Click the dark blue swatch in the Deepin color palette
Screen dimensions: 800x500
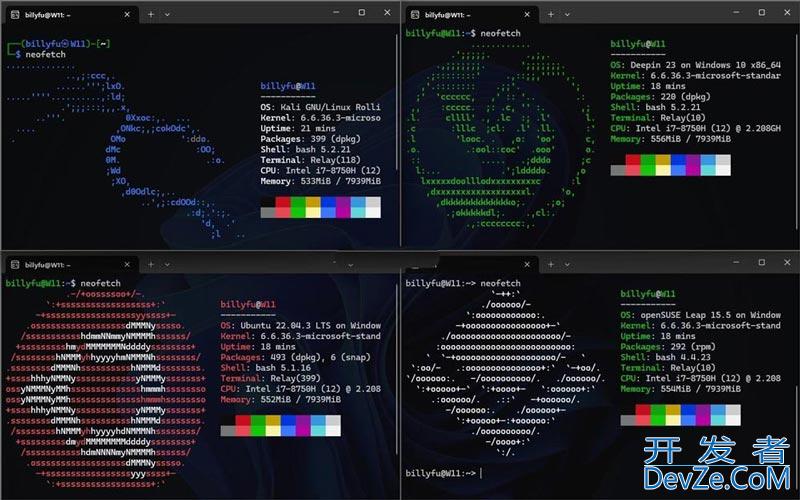(678, 160)
